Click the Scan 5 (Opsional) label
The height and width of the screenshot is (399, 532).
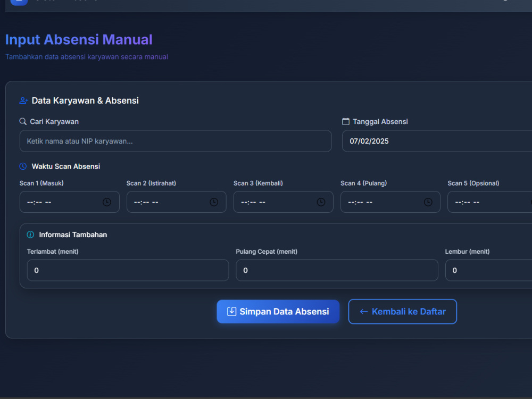(x=473, y=183)
